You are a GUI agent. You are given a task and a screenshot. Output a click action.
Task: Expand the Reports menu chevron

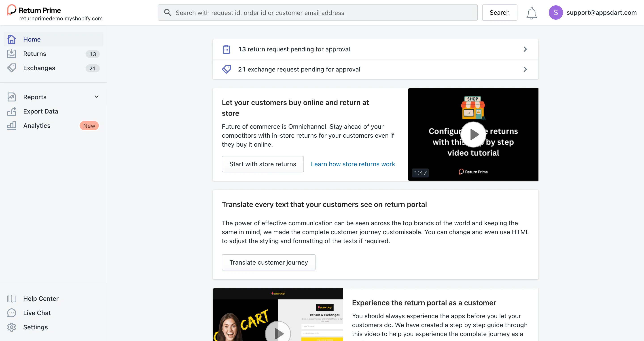tap(97, 97)
